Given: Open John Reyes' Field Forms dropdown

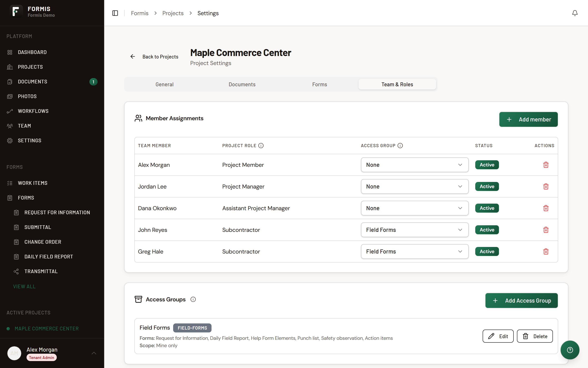Looking at the screenshot, I should click(414, 230).
